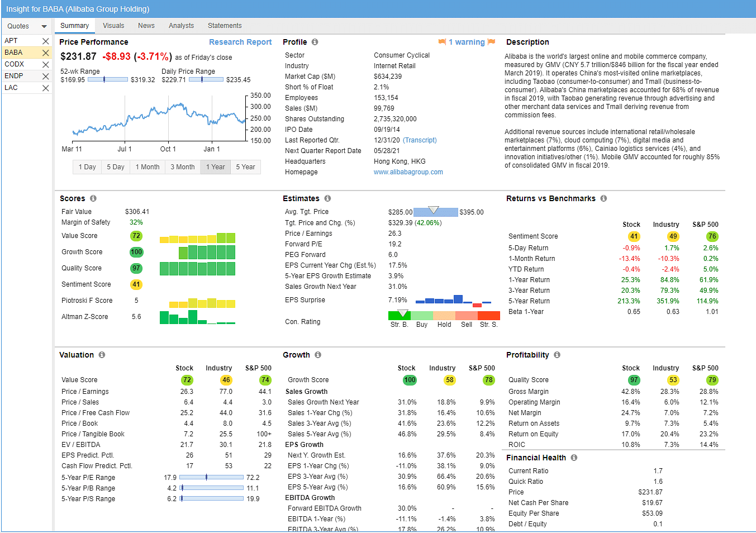The width and height of the screenshot is (756, 533).
Task: Click the Con. Rating color bar
Action: pyautogui.click(x=444, y=316)
